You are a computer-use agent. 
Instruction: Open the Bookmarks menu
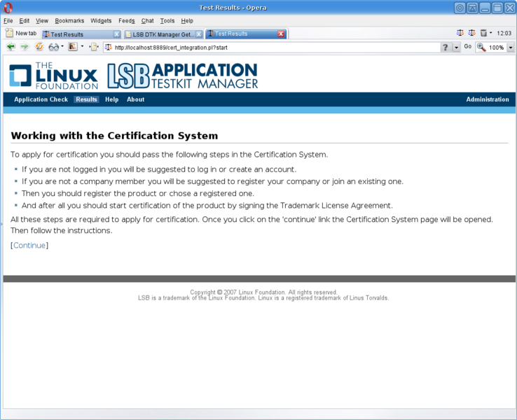tap(69, 21)
